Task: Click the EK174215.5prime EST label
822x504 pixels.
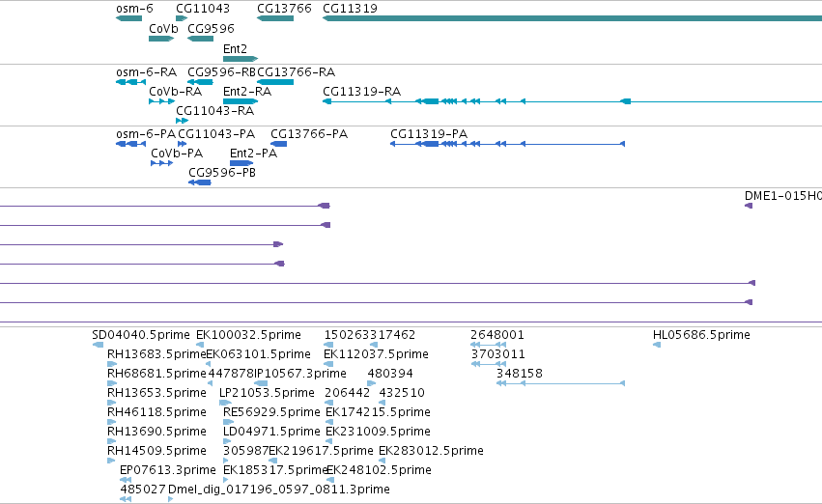Action: pyautogui.click(x=378, y=412)
